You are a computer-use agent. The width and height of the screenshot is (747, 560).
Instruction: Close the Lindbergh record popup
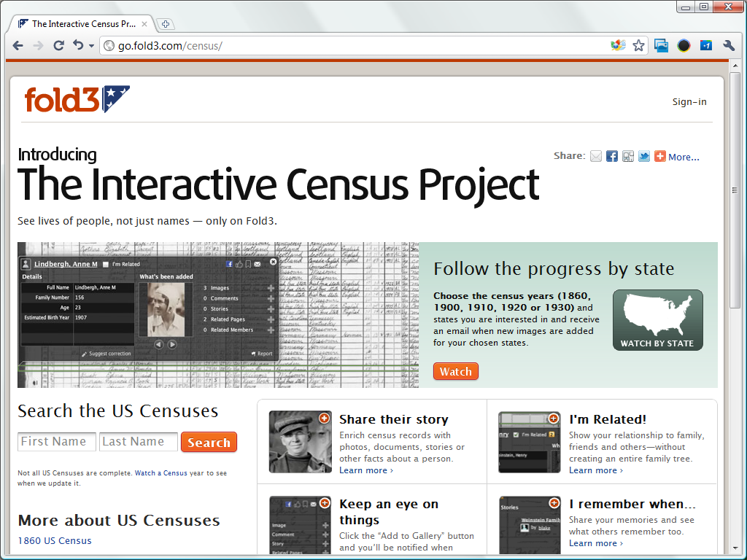coord(274,262)
